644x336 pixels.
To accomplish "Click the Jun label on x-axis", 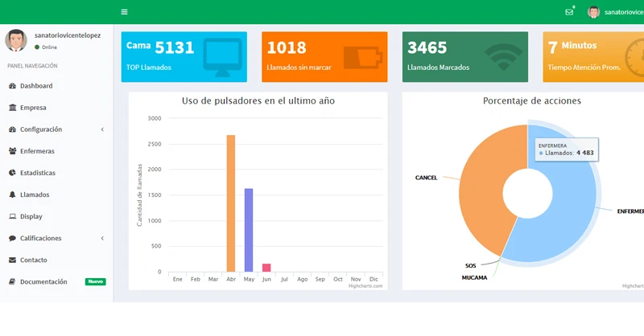I will click(x=266, y=279).
